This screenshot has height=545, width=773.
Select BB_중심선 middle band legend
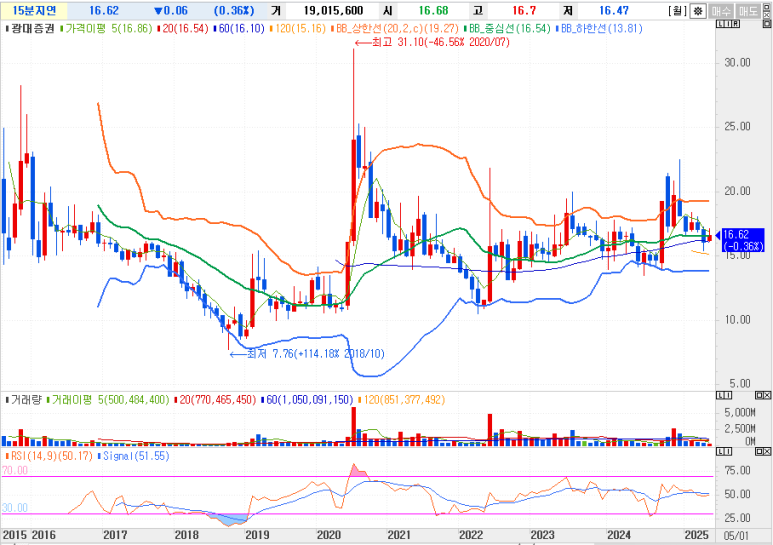click(x=507, y=29)
